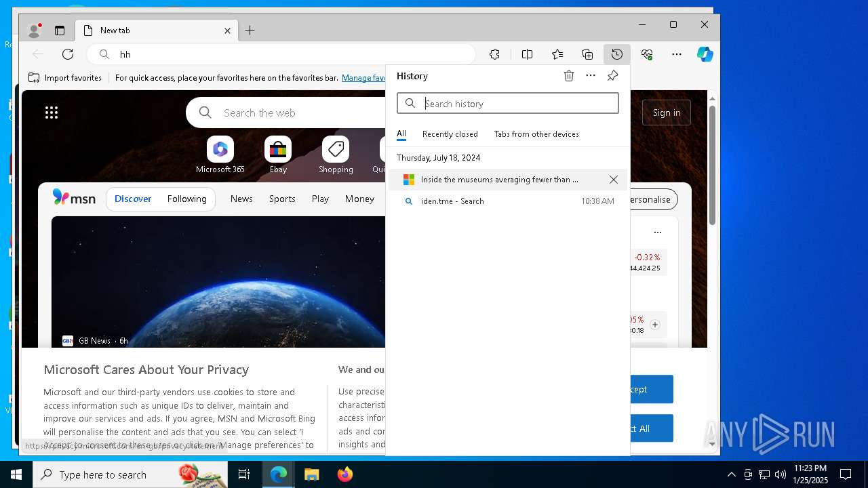Open the Action Center notifications
Viewport: 868px width, 488px height.
coord(846,474)
